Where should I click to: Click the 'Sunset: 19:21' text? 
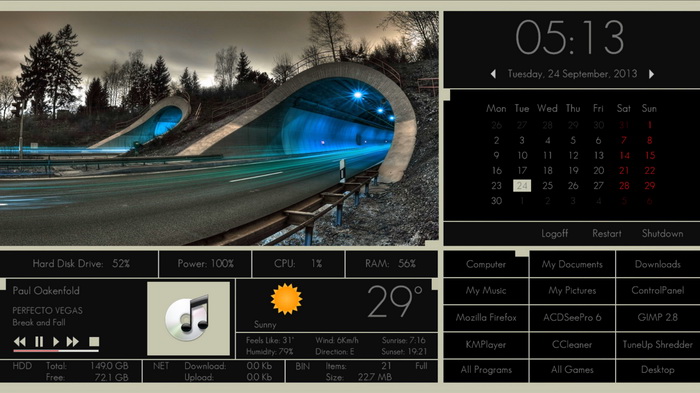click(404, 352)
